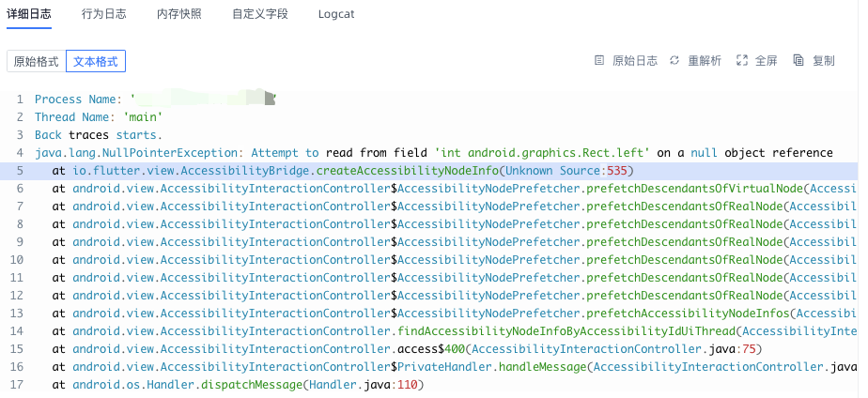Image resolution: width=868 pixels, height=398 pixels.
Task: Click line number 17 in gutter
Action: [17, 385]
